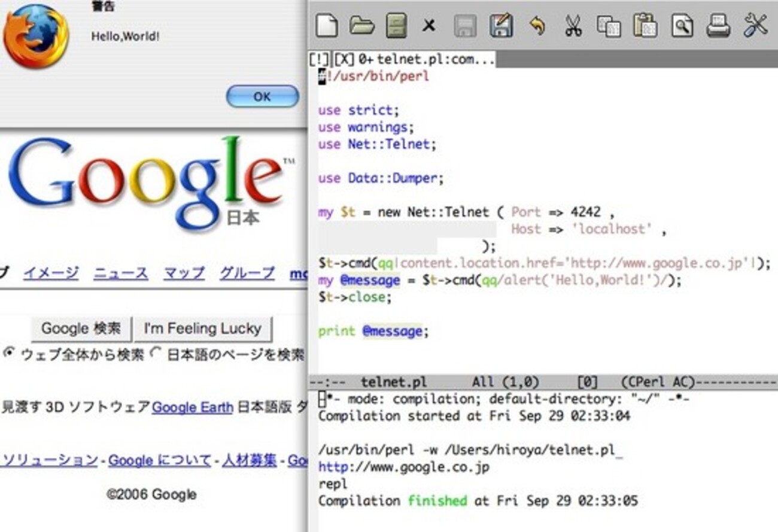Open the グループ link on Google

247,273
